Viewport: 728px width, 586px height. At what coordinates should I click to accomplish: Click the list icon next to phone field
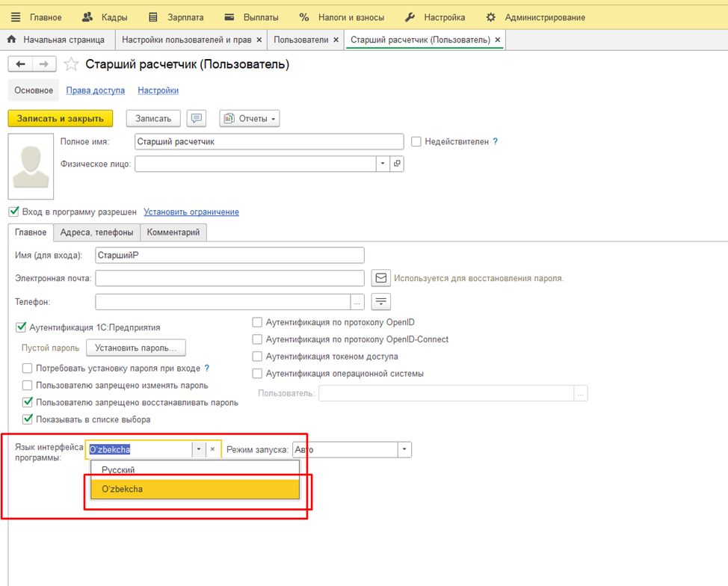[x=381, y=302]
